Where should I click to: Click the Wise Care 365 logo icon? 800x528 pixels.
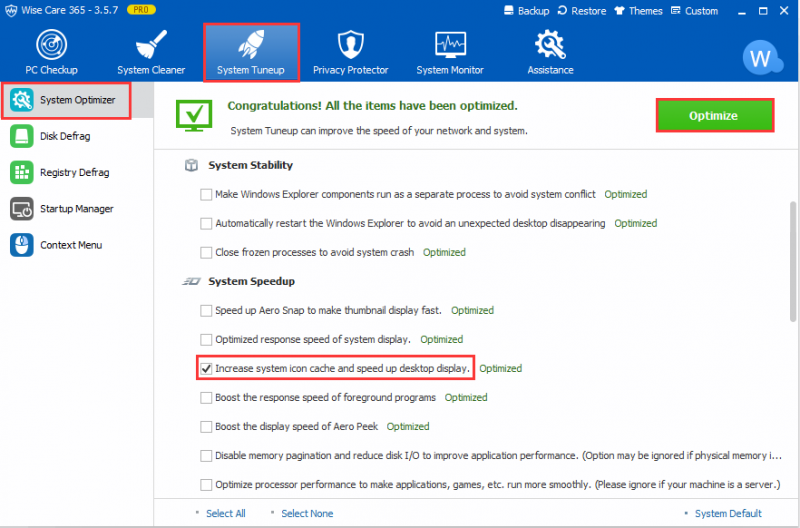[11, 11]
